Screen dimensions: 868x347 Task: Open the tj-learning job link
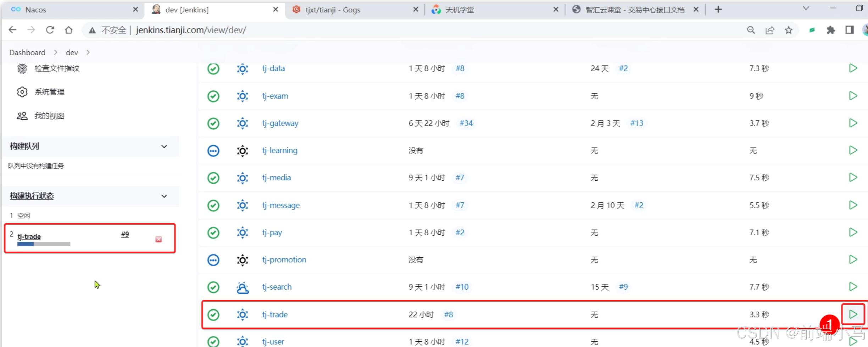[x=280, y=151]
